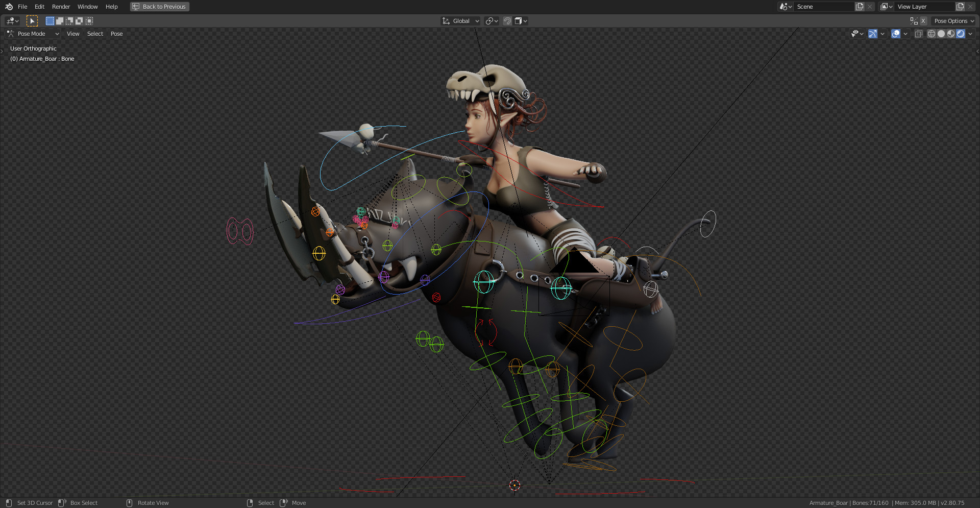This screenshot has width=980, height=508.
Task: Click the 'User Orthographic' view label
Action: (x=33, y=49)
